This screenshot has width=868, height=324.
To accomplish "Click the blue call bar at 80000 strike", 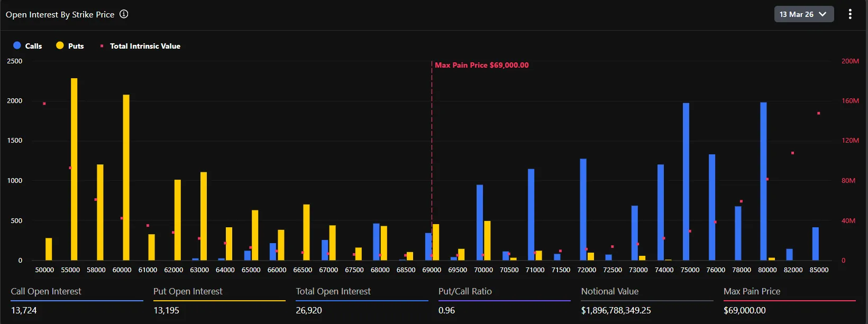I will [763, 181].
